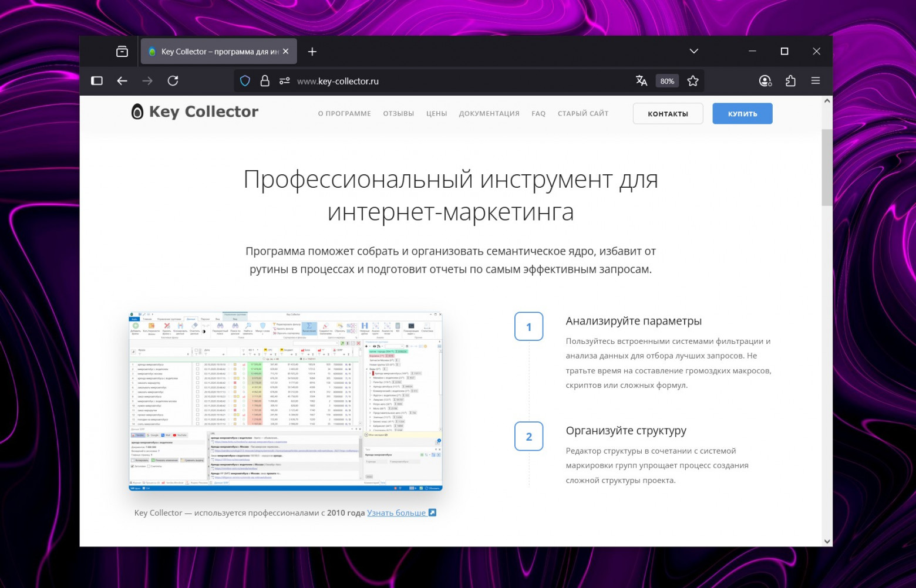
Task: Click the external link icon after Узнать больше
Action: pos(432,512)
